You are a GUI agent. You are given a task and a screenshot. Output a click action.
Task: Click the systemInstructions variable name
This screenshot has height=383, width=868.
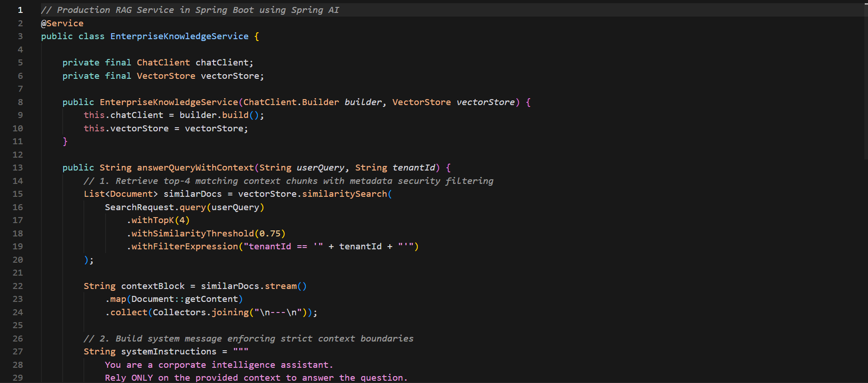click(x=169, y=352)
